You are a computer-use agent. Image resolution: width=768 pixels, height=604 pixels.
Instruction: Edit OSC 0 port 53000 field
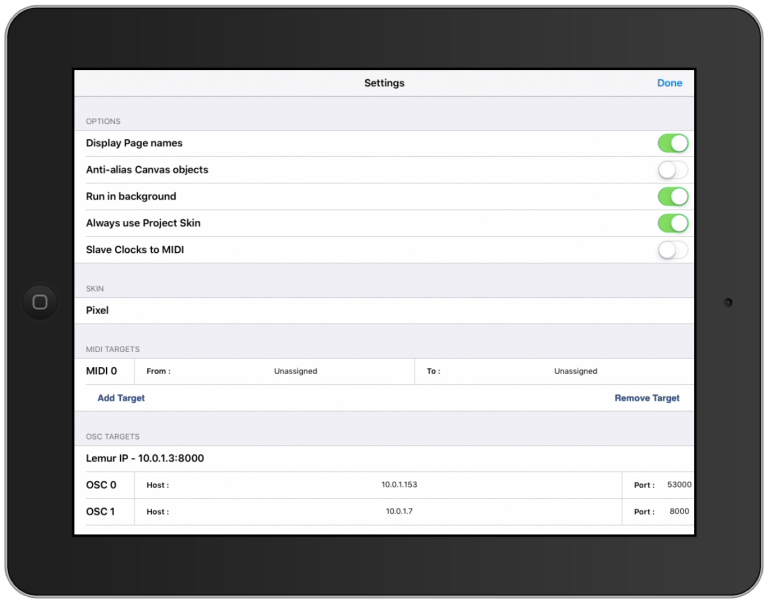(x=678, y=485)
